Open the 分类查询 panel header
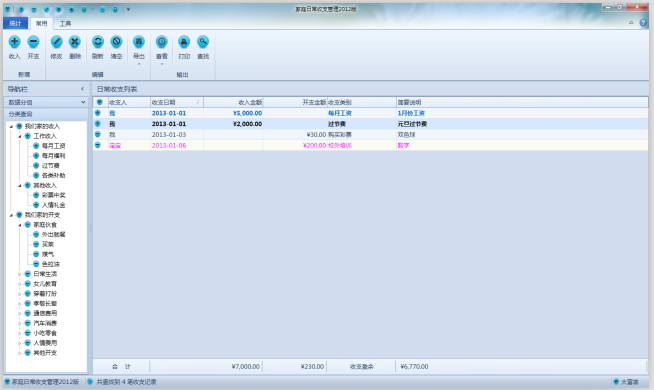 [46, 114]
